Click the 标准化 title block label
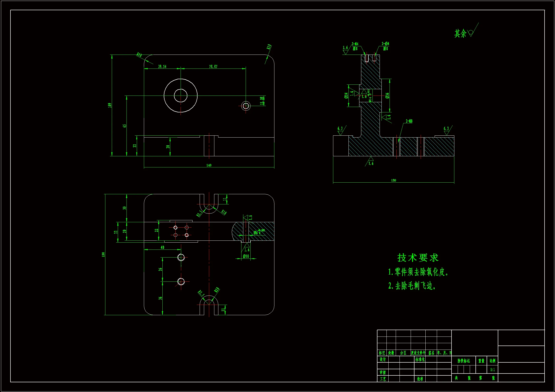The image size is (555, 392). point(420,360)
